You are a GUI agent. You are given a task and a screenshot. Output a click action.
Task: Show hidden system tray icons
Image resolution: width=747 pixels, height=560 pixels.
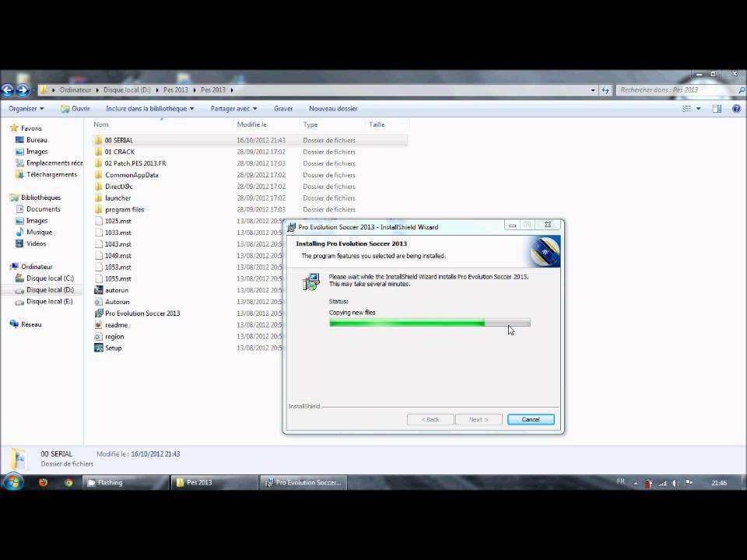[636, 483]
